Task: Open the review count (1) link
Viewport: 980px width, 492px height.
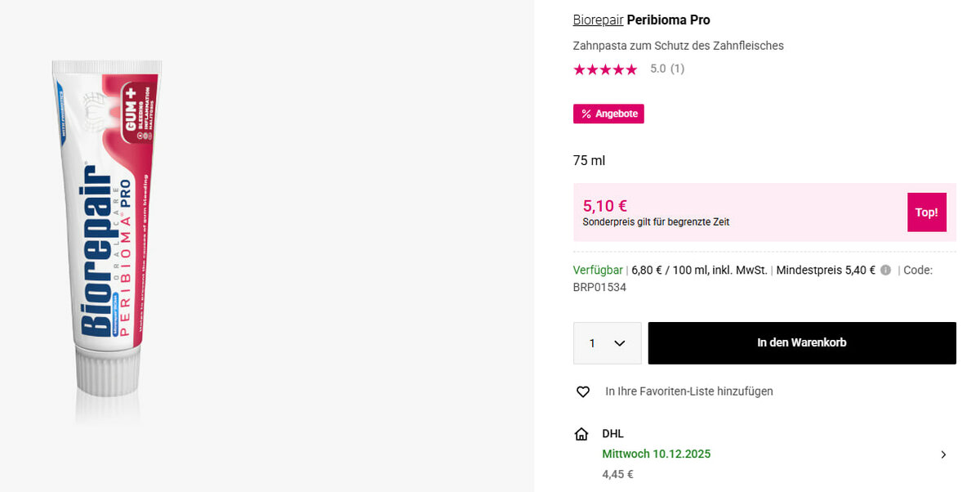Action: click(677, 69)
